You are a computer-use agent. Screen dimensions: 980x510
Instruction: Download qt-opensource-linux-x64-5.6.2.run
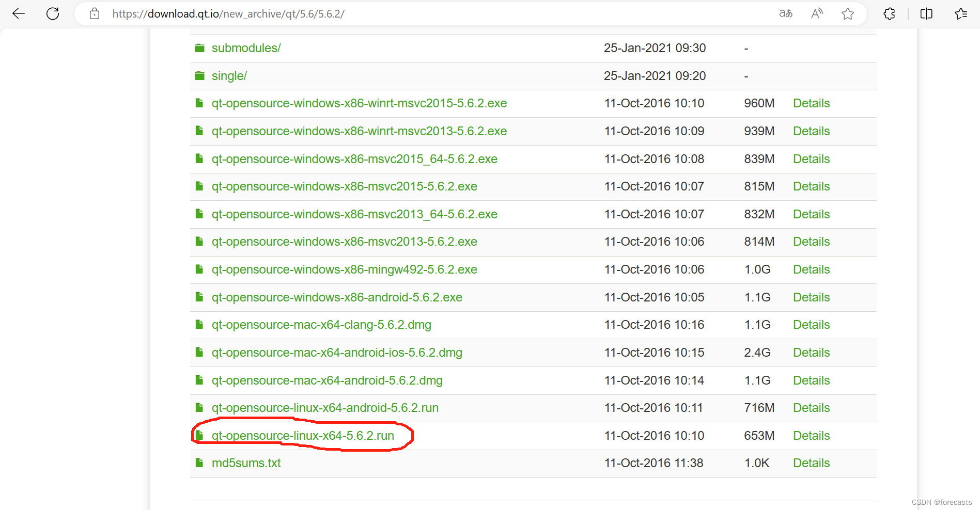click(x=303, y=436)
